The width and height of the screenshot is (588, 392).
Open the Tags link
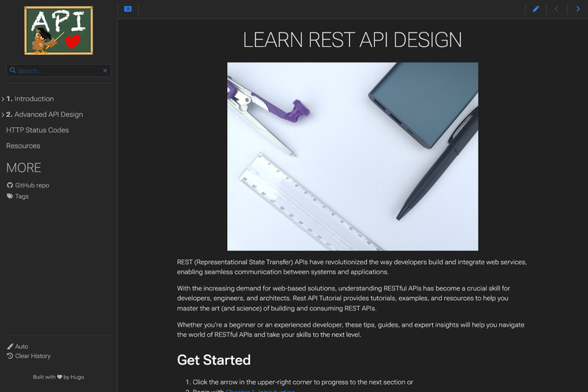point(22,196)
